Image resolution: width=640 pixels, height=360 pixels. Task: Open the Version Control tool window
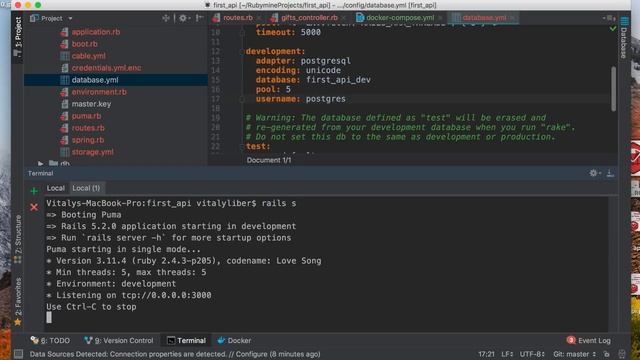pos(119,340)
